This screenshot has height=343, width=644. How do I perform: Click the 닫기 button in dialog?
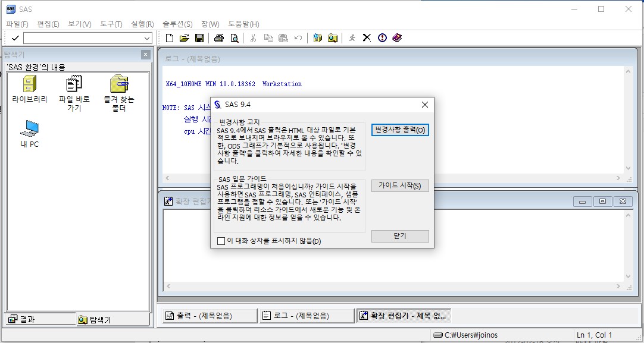tap(400, 236)
